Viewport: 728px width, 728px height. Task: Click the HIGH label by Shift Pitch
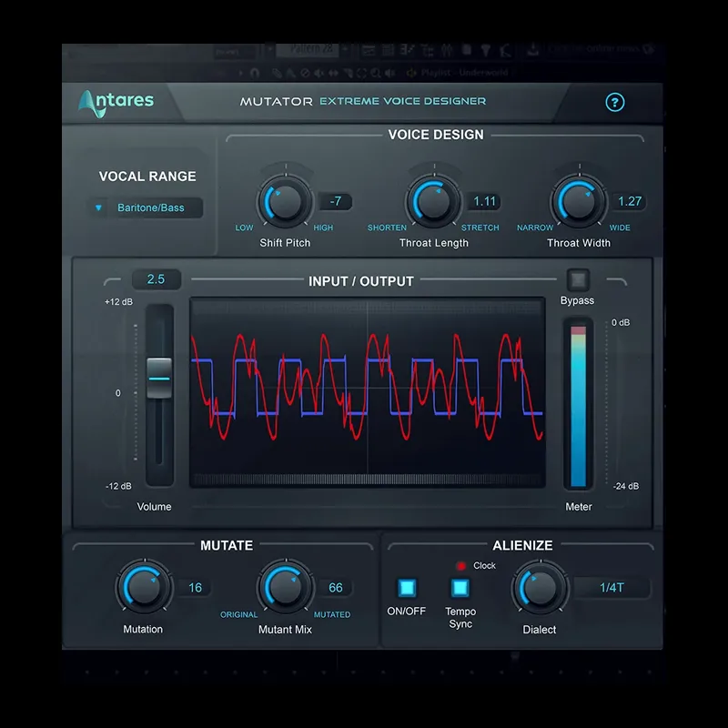coord(323,228)
